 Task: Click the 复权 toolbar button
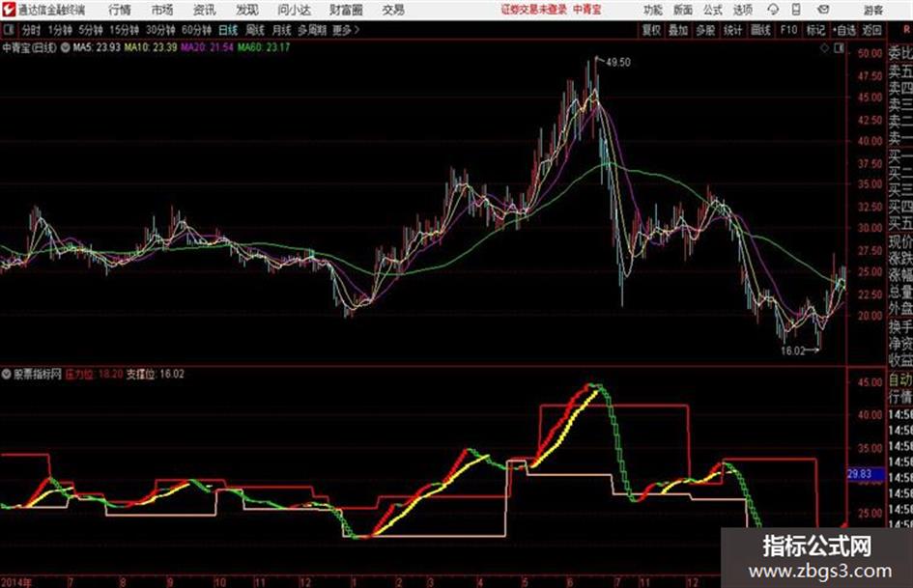click(651, 30)
